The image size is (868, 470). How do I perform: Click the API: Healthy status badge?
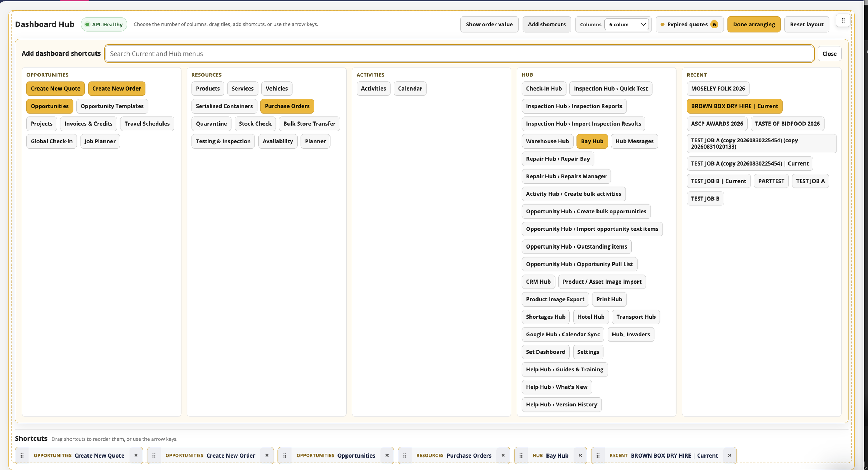pyautogui.click(x=104, y=24)
